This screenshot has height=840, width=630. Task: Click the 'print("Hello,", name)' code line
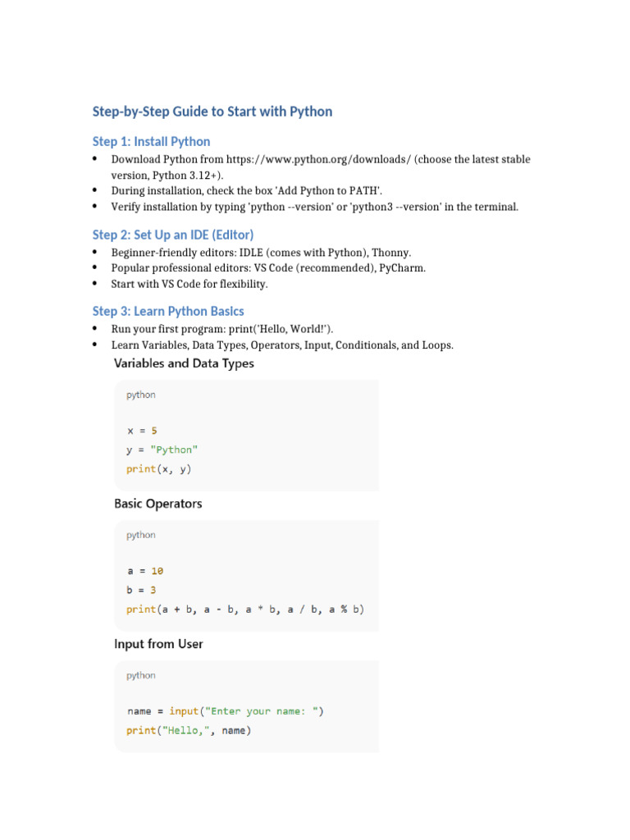pos(189,730)
